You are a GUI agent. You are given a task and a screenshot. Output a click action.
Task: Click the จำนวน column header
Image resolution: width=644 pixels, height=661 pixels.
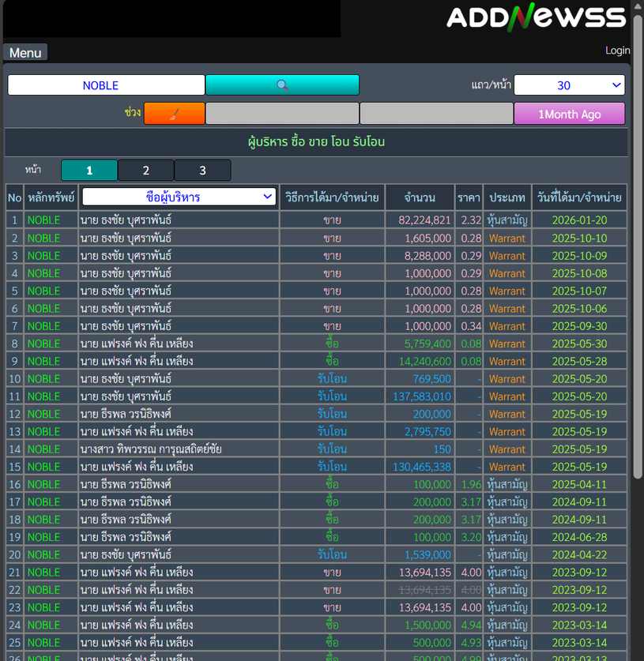pyautogui.click(x=420, y=197)
